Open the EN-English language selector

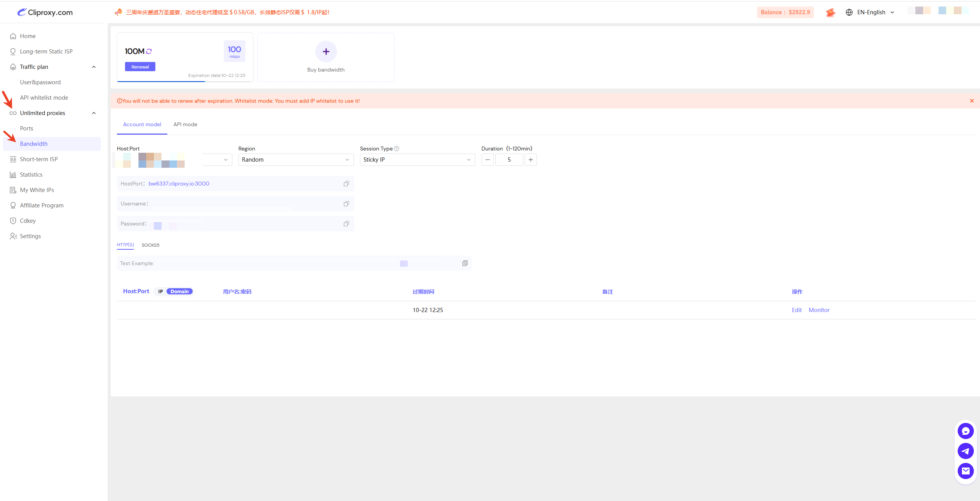[871, 12]
